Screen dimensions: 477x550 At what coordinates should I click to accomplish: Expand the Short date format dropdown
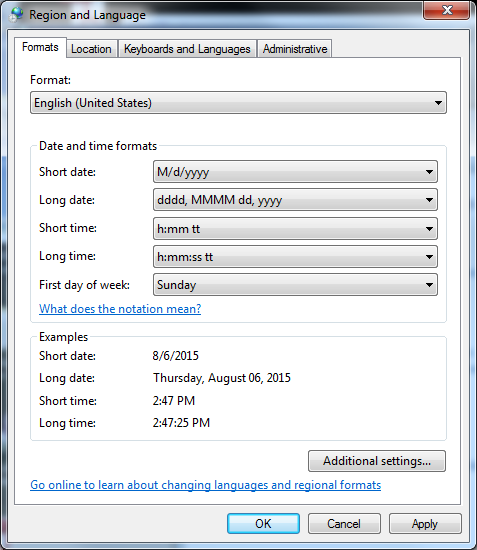coord(295,172)
